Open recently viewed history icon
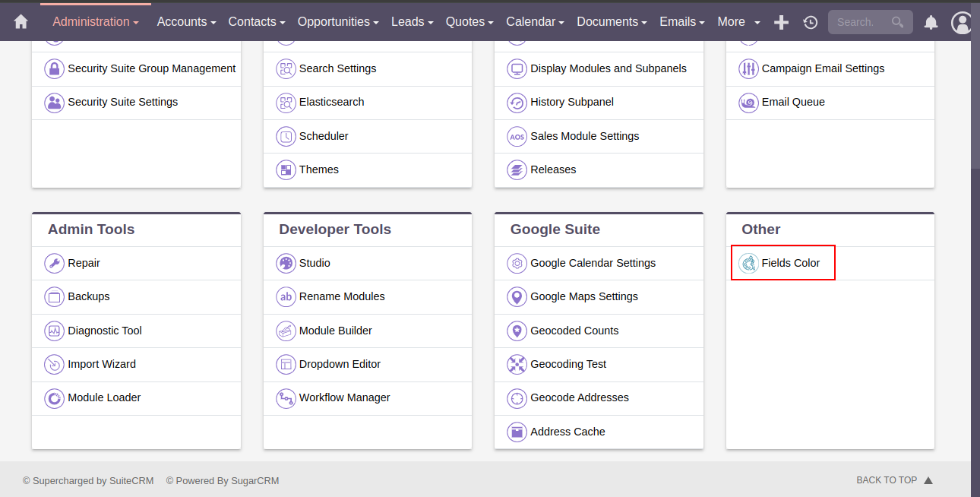The height and width of the screenshot is (497, 980). pos(811,22)
